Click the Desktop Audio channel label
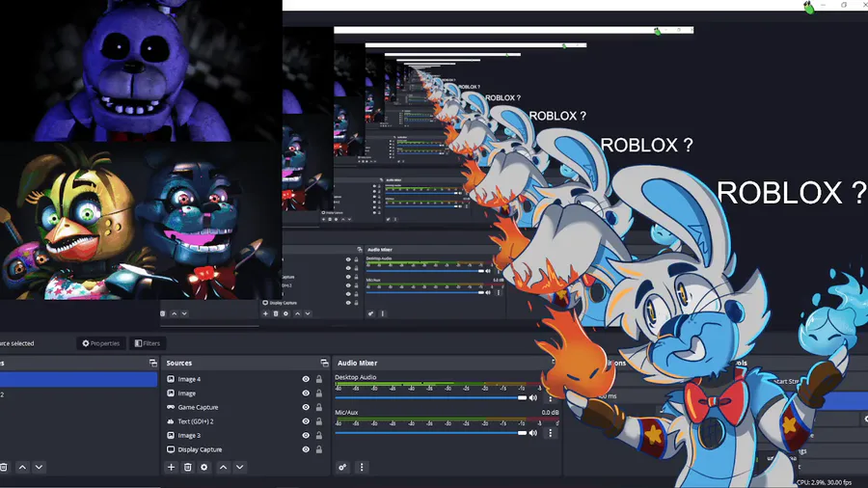The width and height of the screenshot is (868, 488). tap(355, 377)
